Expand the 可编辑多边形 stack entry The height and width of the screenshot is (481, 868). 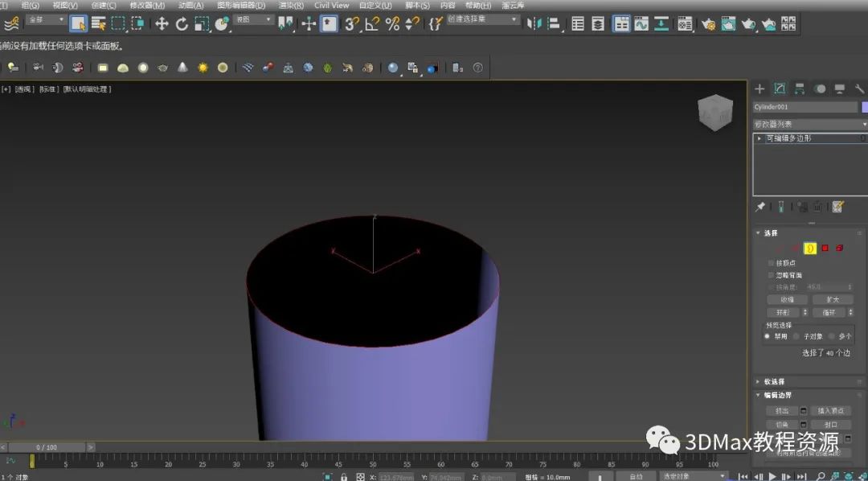tap(759, 138)
